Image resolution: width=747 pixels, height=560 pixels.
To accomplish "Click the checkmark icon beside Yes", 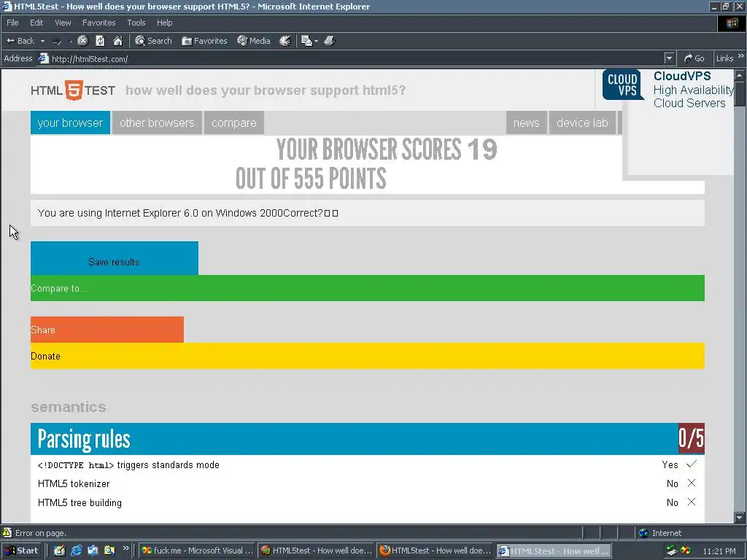I will [x=692, y=464].
